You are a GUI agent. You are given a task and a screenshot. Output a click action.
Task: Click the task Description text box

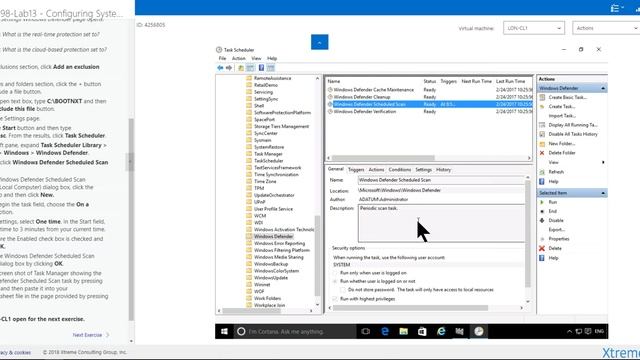(441, 223)
